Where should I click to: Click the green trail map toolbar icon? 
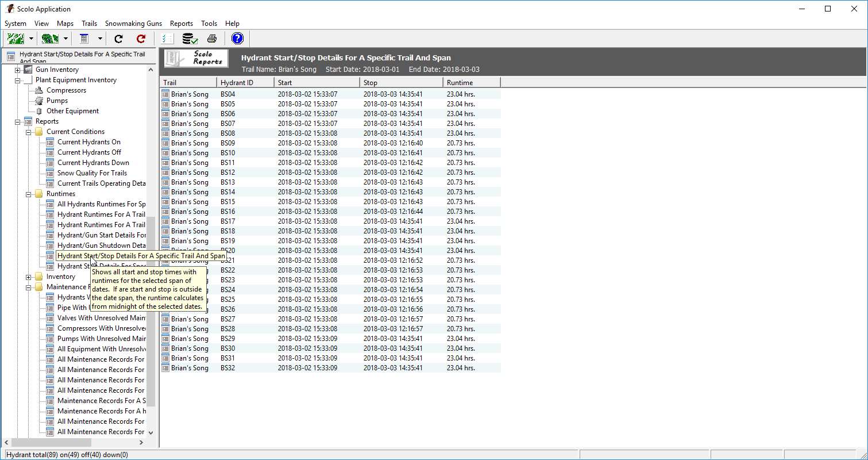pyautogui.click(x=16, y=39)
